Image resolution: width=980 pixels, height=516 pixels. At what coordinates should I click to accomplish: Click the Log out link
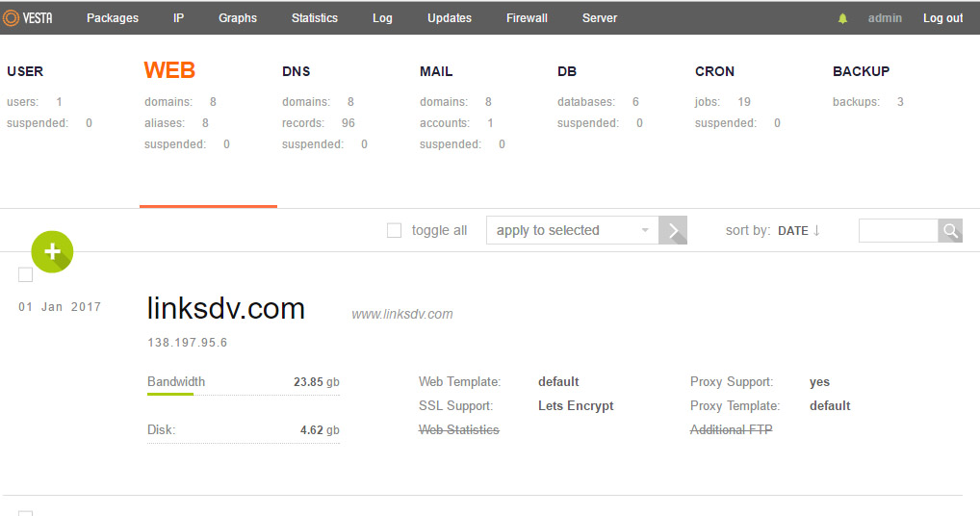coord(942,18)
